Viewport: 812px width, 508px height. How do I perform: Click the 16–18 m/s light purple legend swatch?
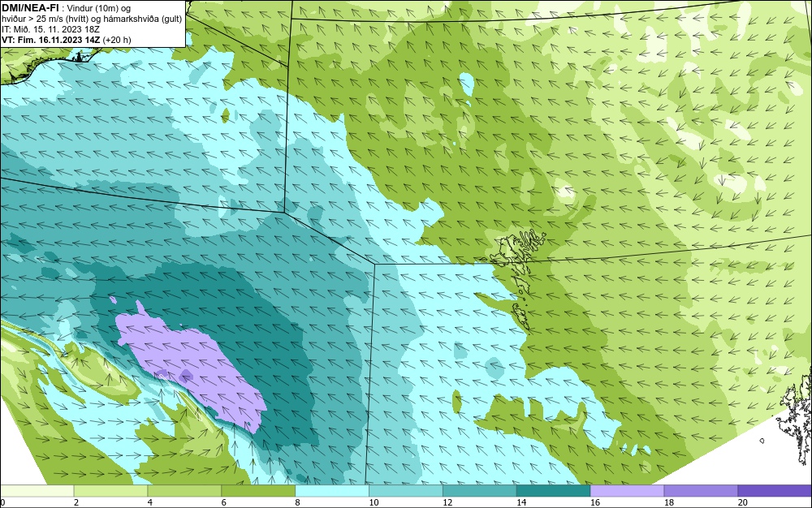(627, 491)
